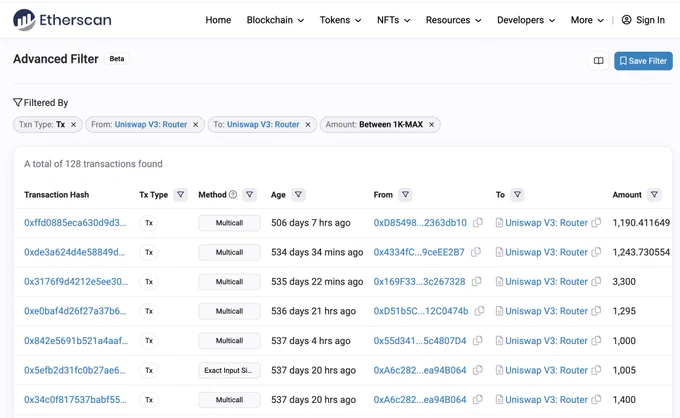The image size is (680, 418).
Task: Open the book view icon beside Save Filter
Action: click(x=598, y=61)
